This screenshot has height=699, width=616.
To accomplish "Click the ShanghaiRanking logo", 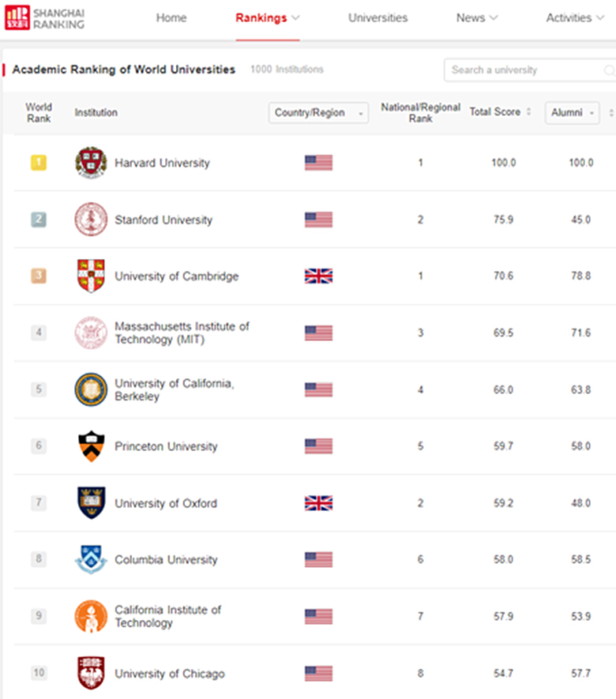I will 44,18.
